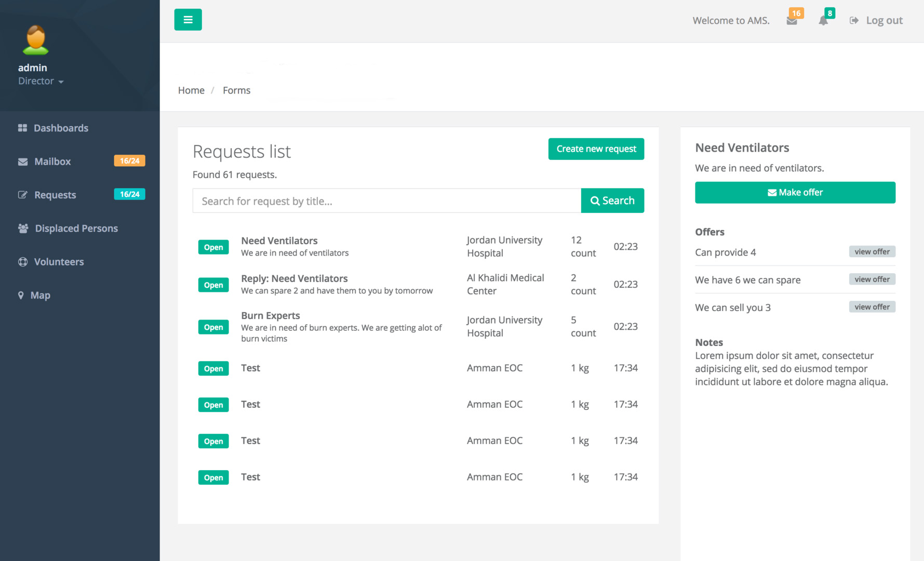View offer for We can sell you 3
Screen dimensions: 924x561
coord(872,307)
